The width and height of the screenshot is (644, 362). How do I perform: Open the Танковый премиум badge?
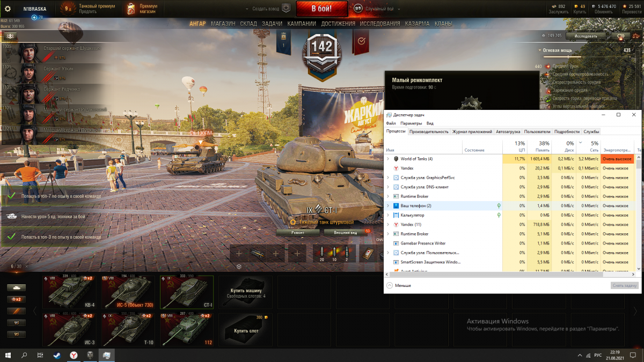click(67, 9)
